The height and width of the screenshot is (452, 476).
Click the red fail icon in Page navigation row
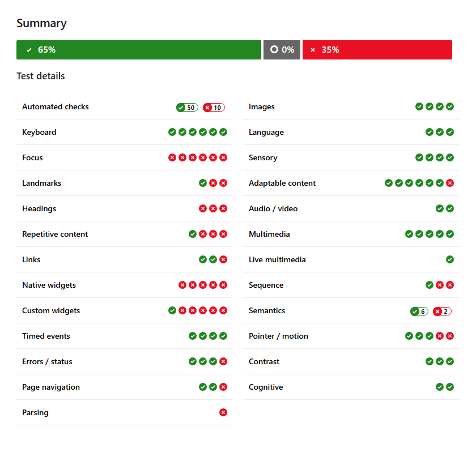pos(223,387)
